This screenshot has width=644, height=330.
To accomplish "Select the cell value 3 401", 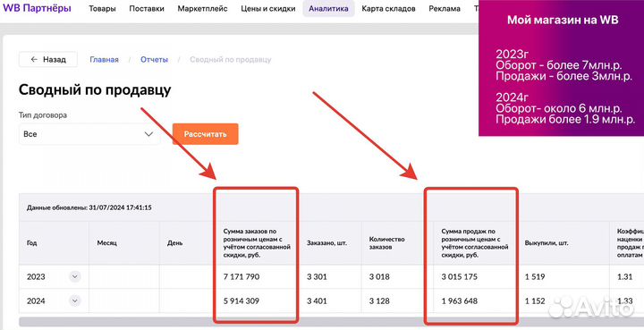I will coord(317,300).
